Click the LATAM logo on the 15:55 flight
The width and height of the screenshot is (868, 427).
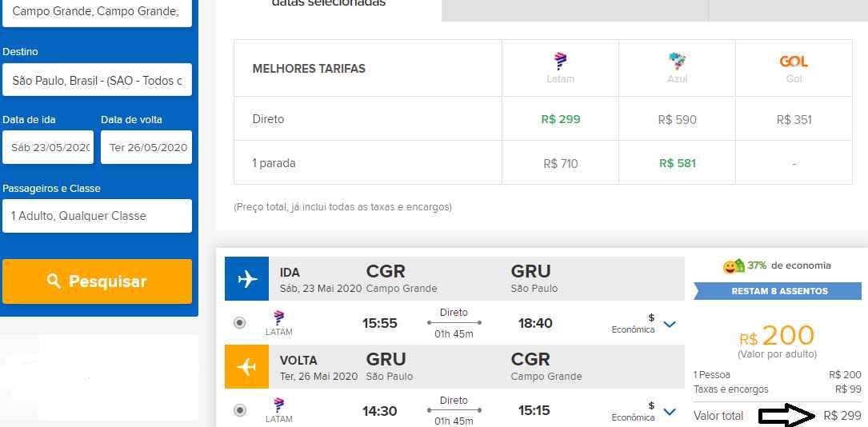coord(279,318)
